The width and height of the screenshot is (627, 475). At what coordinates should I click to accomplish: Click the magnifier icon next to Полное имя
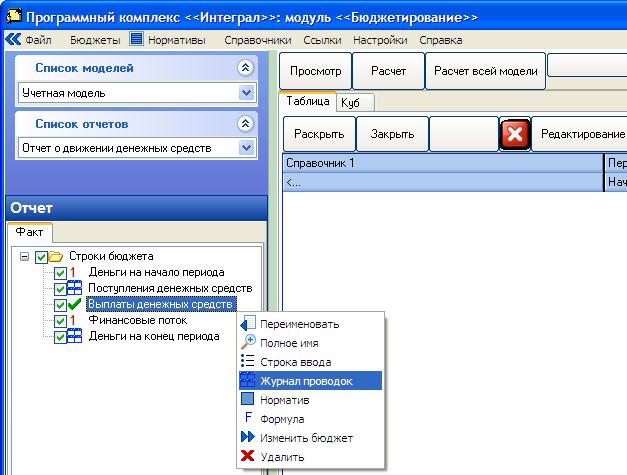pos(248,342)
